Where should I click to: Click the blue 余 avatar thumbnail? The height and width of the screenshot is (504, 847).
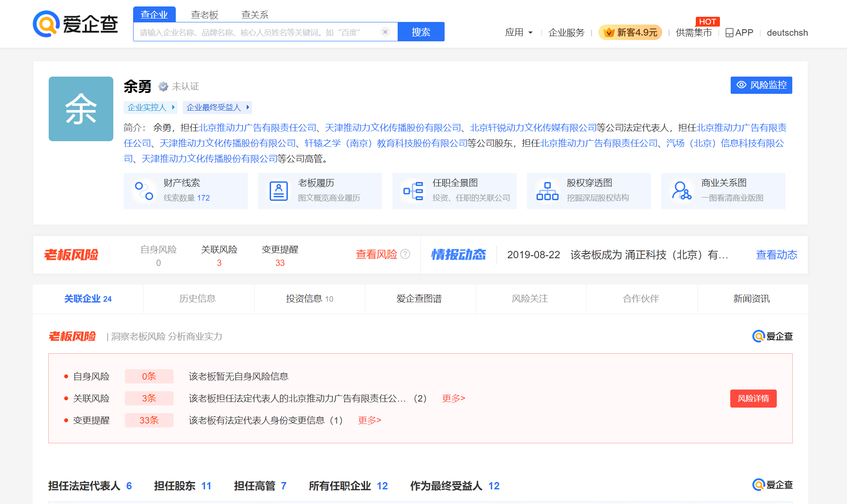click(x=81, y=109)
